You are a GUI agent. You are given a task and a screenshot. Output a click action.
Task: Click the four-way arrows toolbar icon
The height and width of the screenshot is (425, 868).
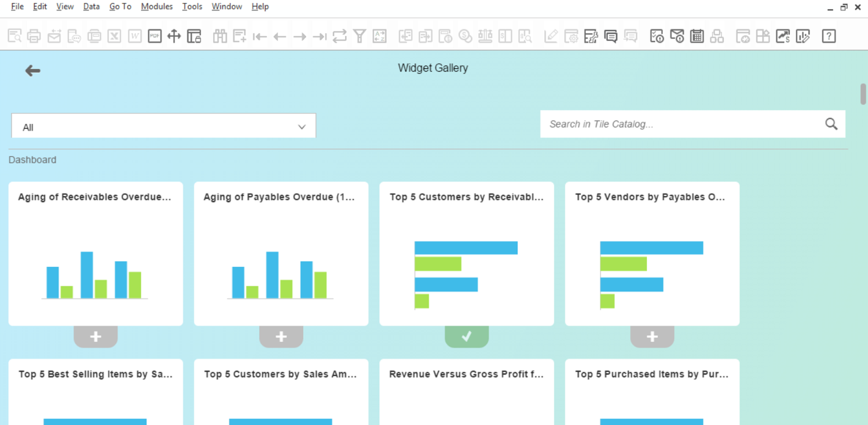pyautogui.click(x=174, y=36)
